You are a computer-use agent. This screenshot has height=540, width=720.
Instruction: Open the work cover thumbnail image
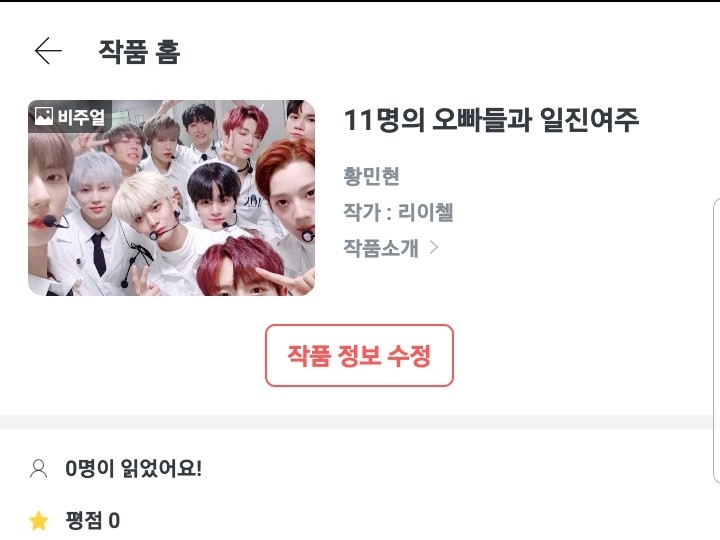click(x=171, y=198)
